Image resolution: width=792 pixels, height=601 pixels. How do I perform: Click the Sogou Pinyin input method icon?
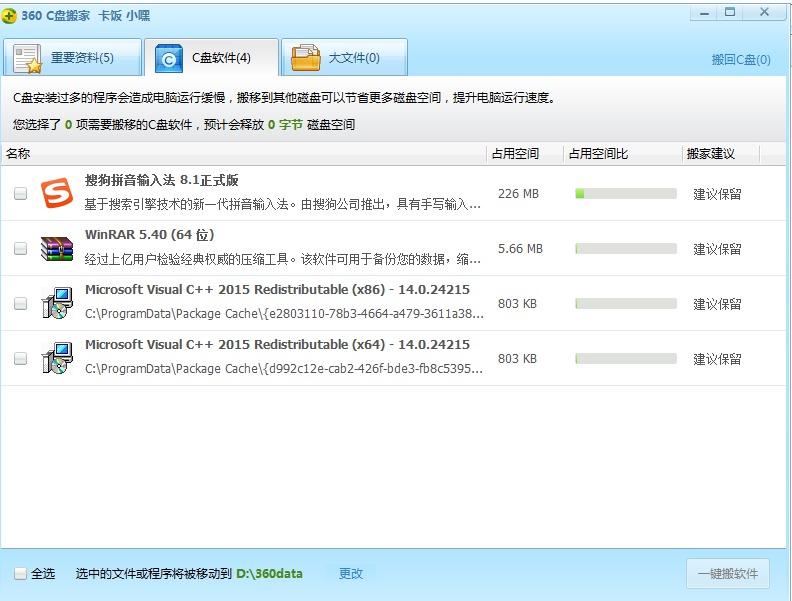click(57, 192)
